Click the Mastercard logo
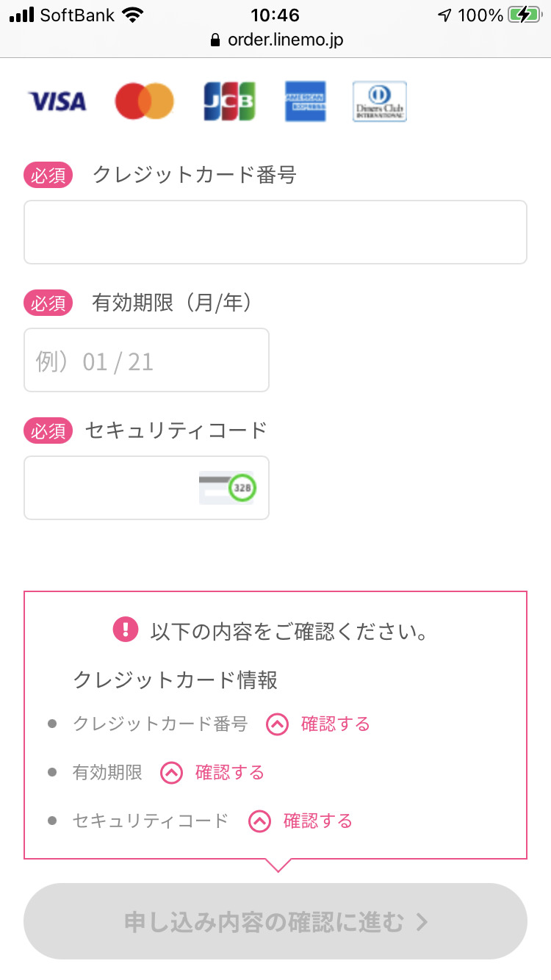This screenshot has width=551, height=980. pos(144,101)
